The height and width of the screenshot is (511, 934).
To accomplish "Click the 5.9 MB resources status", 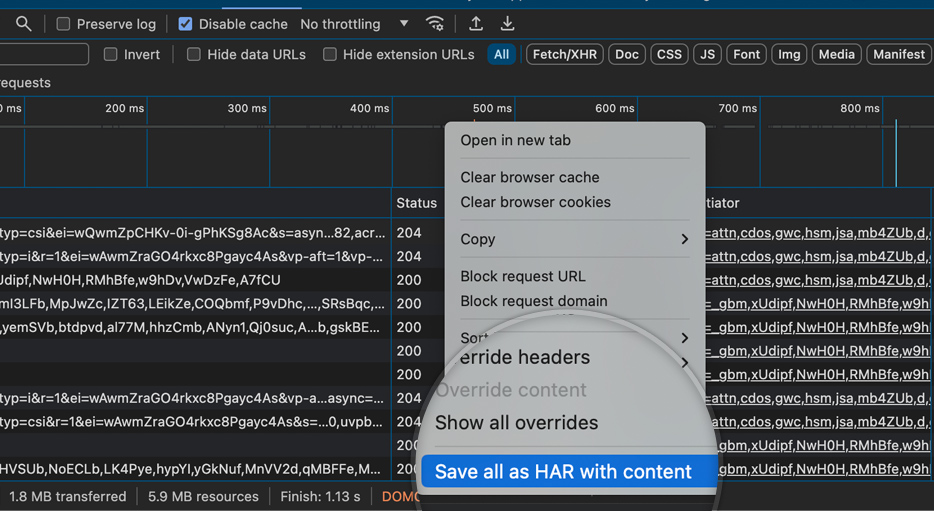I will (203, 496).
